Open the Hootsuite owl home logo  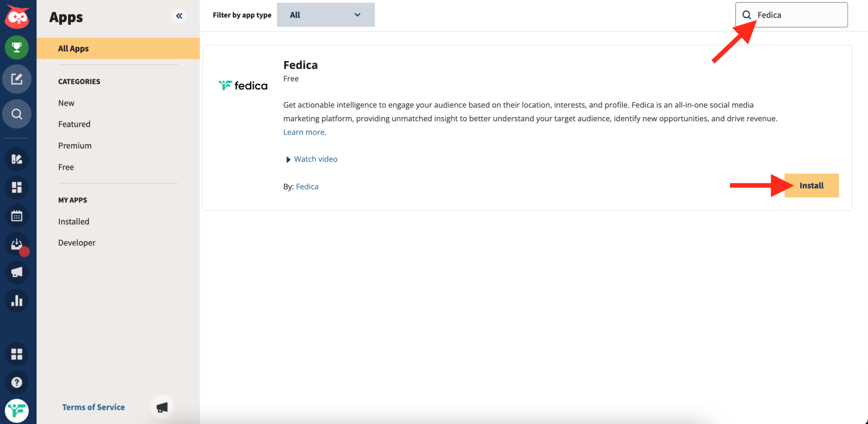tap(17, 16)
